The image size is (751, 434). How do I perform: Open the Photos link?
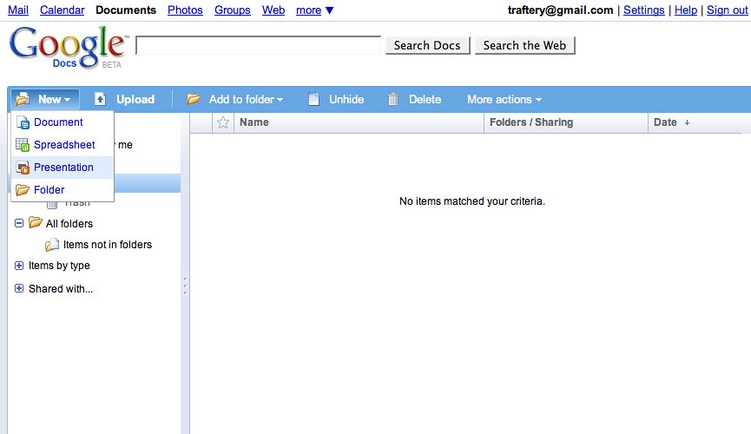[x=185, y=10]
